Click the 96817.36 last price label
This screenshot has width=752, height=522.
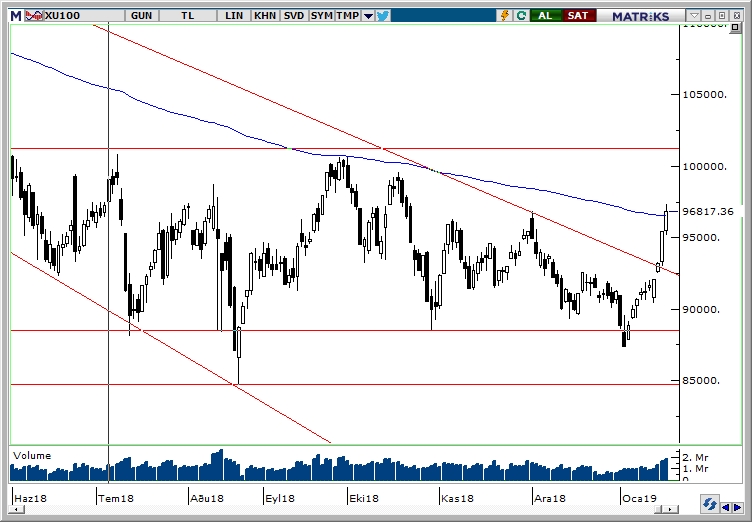click(708, 212)
